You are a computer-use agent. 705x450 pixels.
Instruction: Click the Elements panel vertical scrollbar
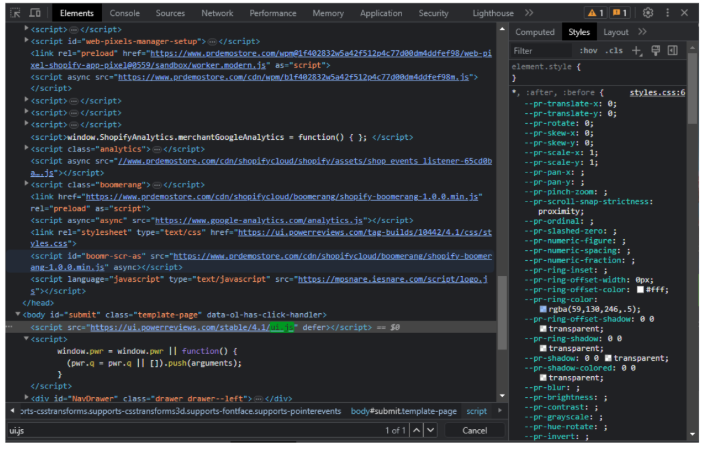[x=502, y=312]
